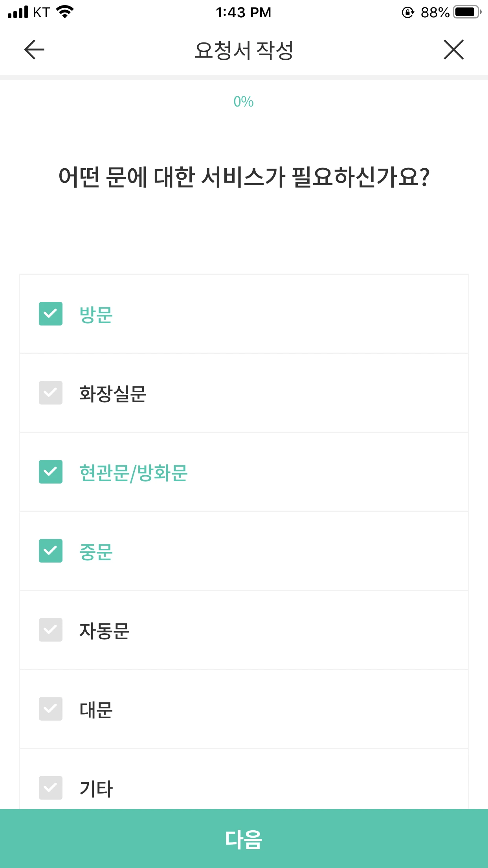The image size is (488, 868).
Task: Uncheck the 방문 checkbox
Action: tap(51, 314)
